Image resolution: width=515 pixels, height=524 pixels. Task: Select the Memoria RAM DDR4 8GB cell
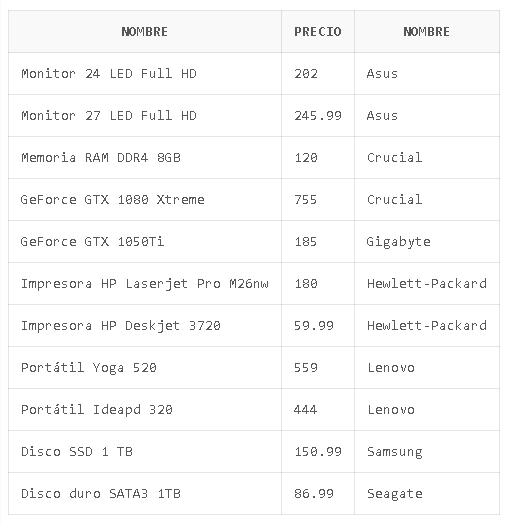(145, 157)
